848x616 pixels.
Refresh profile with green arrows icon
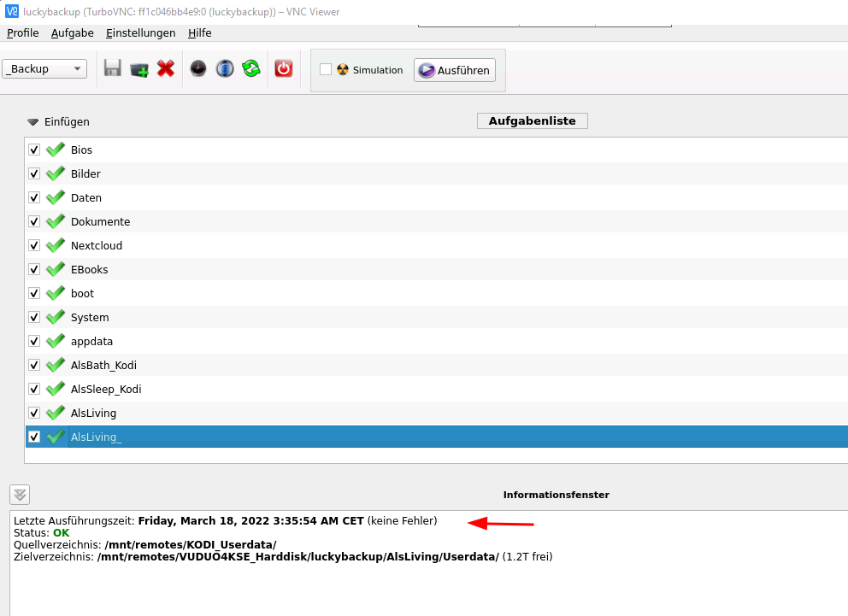(251, 68)
